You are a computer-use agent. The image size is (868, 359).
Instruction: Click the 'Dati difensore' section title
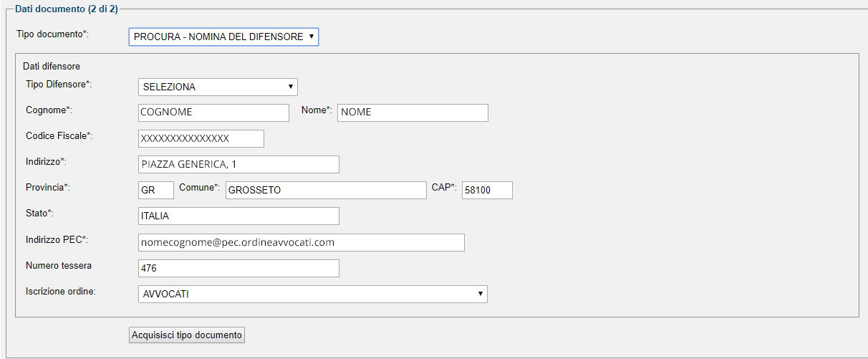(52, 67)
